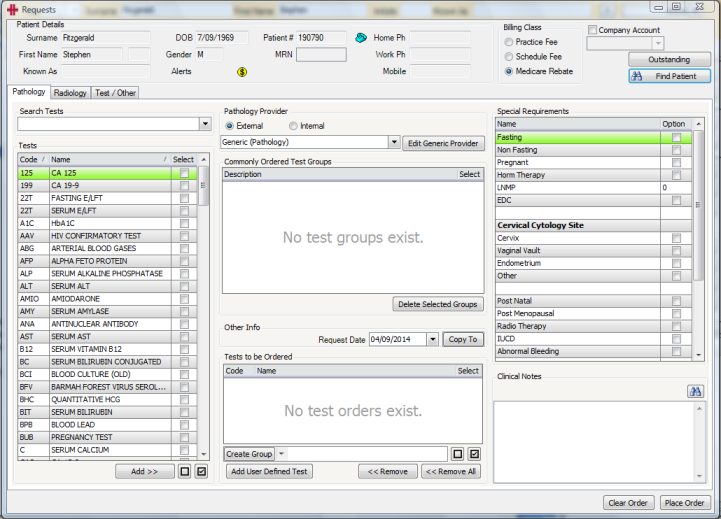Screen dimensions: 721x519
Task: Click Delete Selected Groups button
Action: (438, 304)
